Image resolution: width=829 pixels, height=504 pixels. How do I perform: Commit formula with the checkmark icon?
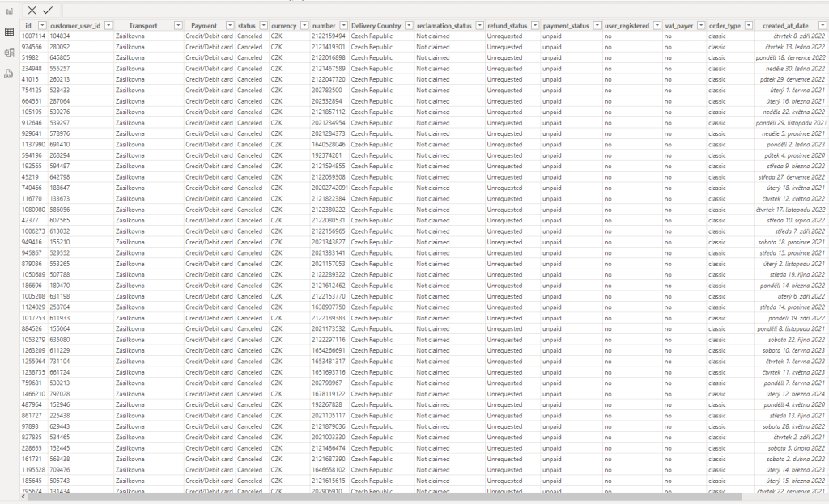click(48, 10)
